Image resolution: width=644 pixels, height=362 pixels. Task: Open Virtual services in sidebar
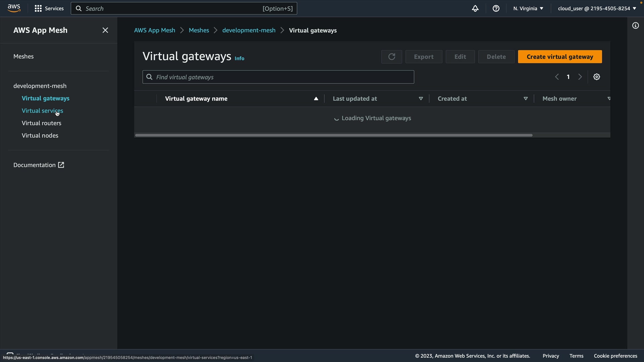[x=42, y=111]
